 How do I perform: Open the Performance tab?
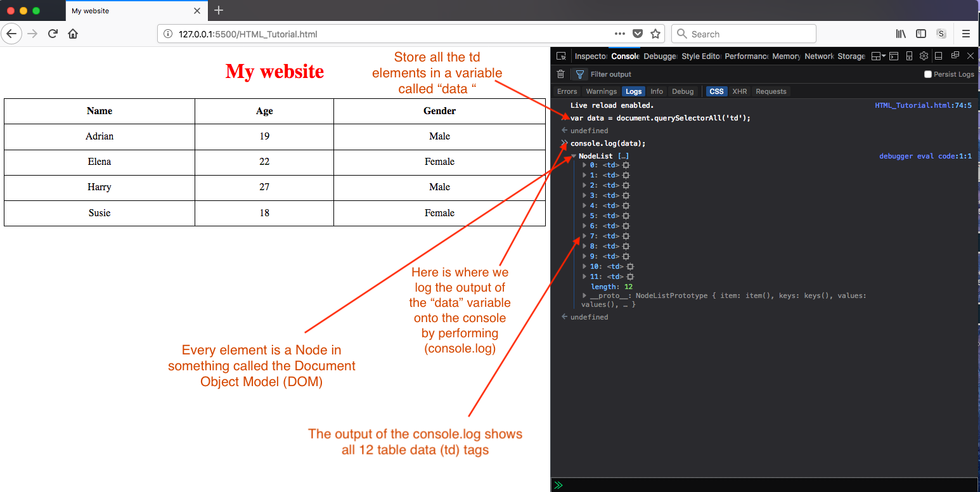click(x=747, y=56)
